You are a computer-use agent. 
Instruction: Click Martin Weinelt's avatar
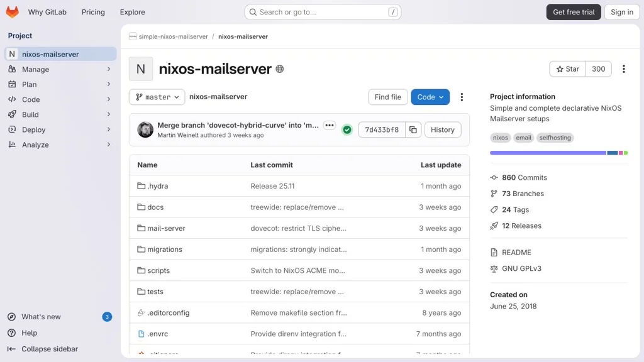click(x=145, y=130)
